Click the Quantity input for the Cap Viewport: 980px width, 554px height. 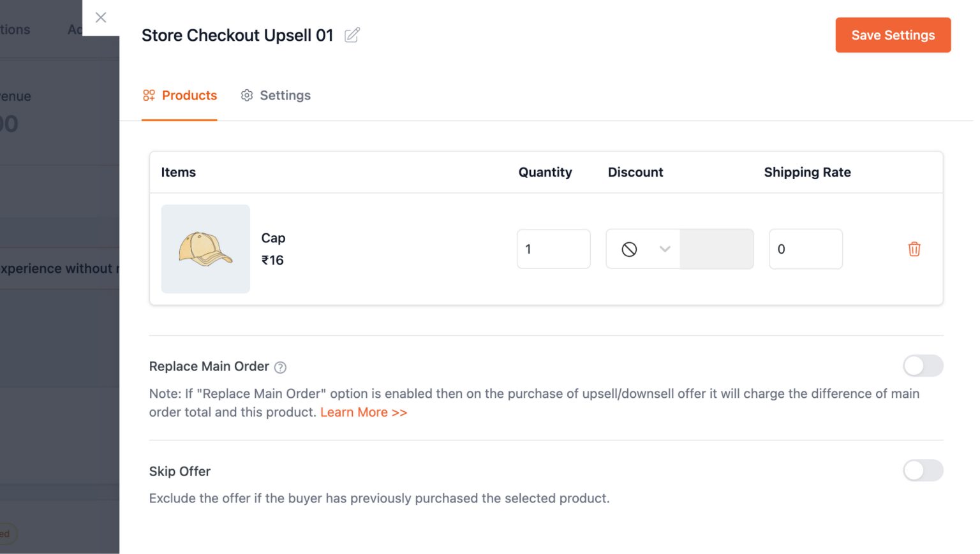point(553,249)
